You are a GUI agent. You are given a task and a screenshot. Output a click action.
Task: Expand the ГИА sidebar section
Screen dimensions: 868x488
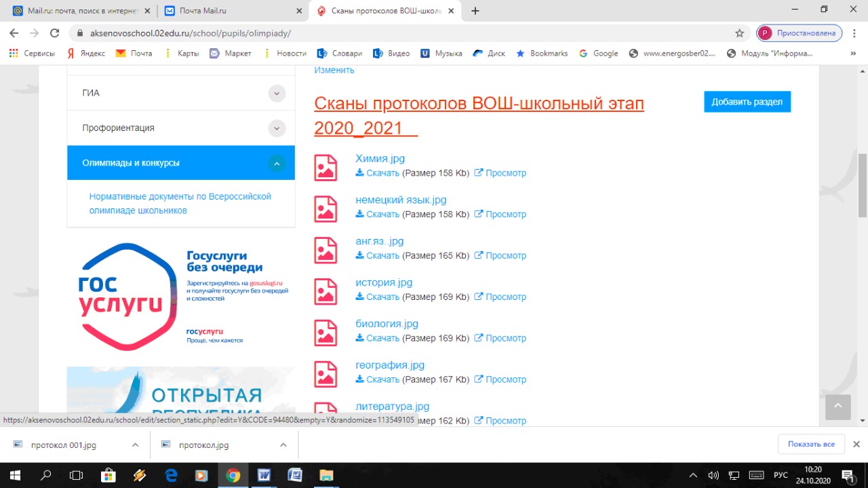pos(276,93)
